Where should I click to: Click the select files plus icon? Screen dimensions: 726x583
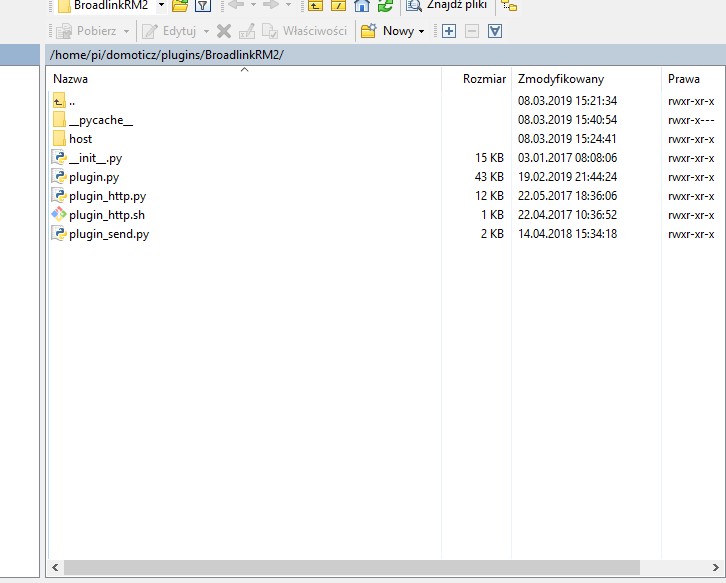(449, 31)
